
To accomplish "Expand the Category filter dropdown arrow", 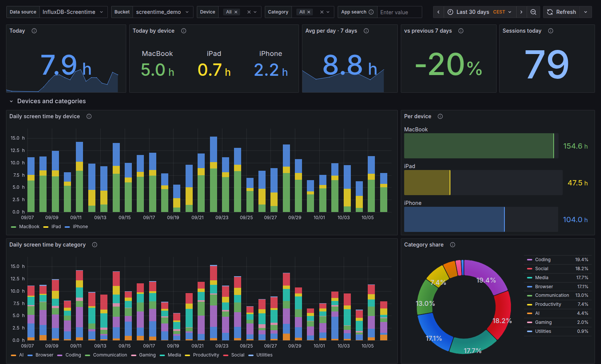I will tap(328, 12).
